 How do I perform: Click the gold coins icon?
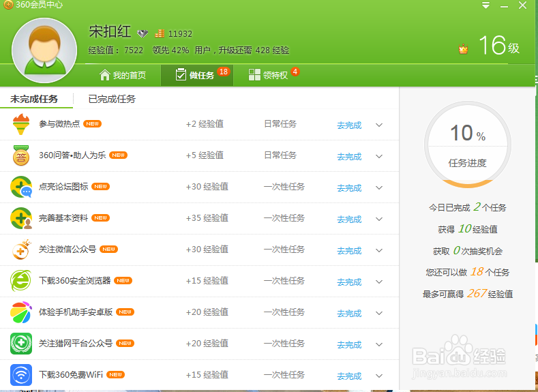(x=160, y=33)
